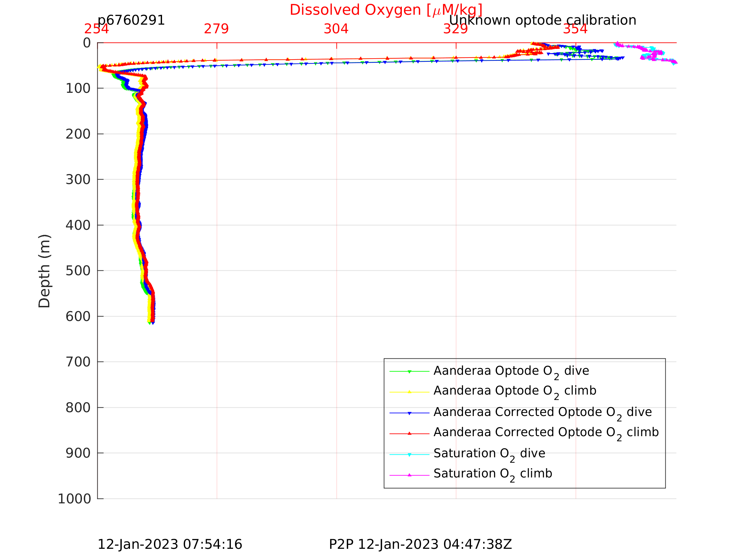Click the 'Unknown optode calibration' text

tap(543, 20)
